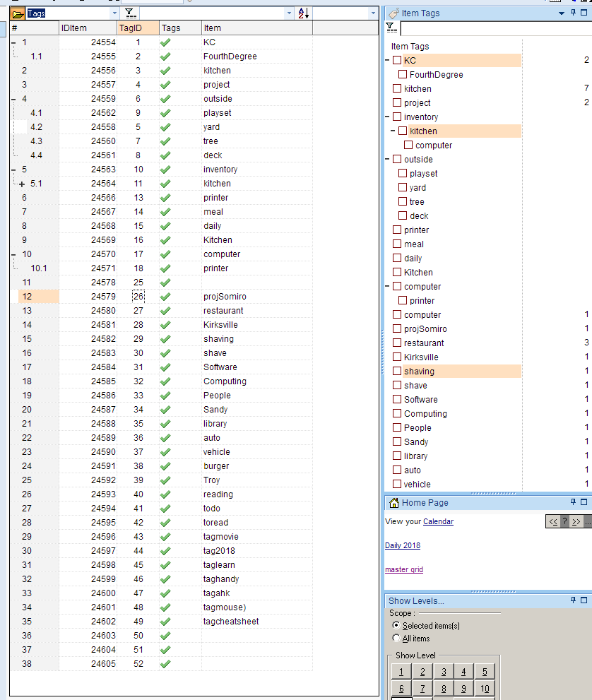Viewport: 592px width, 700px height.
Task: Expand grid row 5.1
Action: click(22, 184)
